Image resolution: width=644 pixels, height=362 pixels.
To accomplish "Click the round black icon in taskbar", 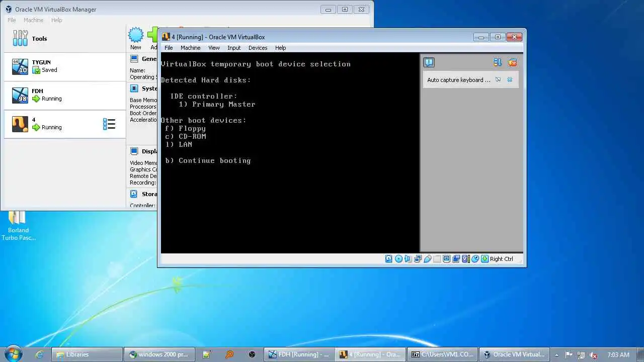I will pyautogui.click(x=252, y=354).
